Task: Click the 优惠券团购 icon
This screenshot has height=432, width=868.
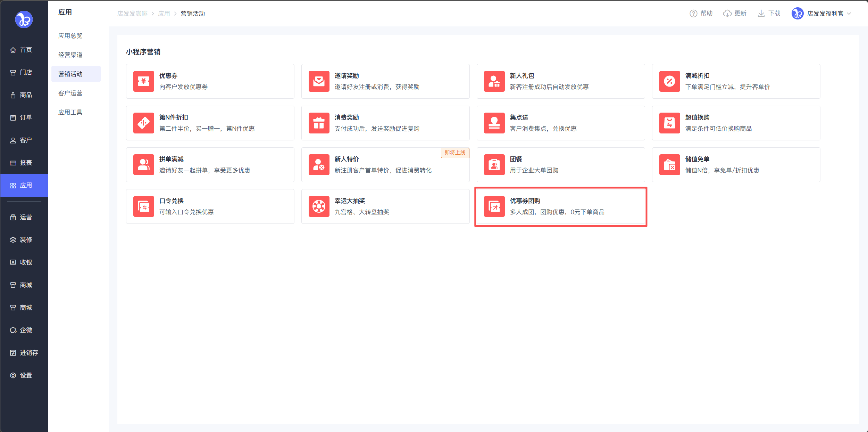Action: click(x=494, y=206)
